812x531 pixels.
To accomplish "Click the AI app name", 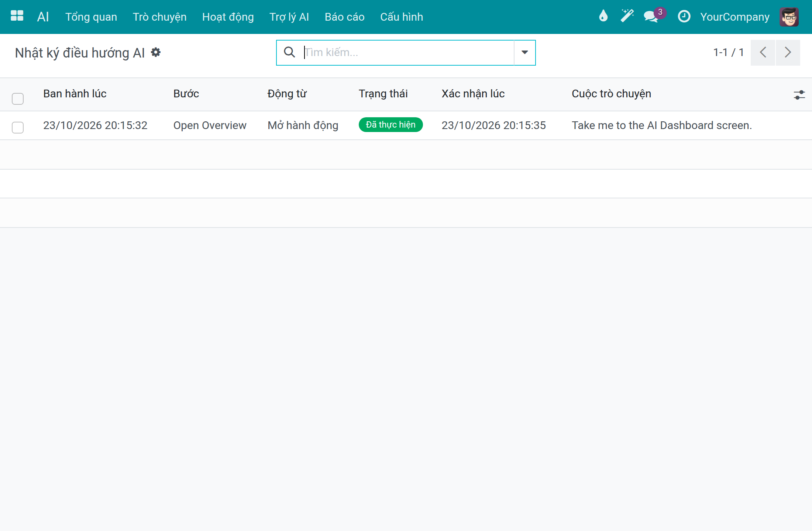I will 43,17.
